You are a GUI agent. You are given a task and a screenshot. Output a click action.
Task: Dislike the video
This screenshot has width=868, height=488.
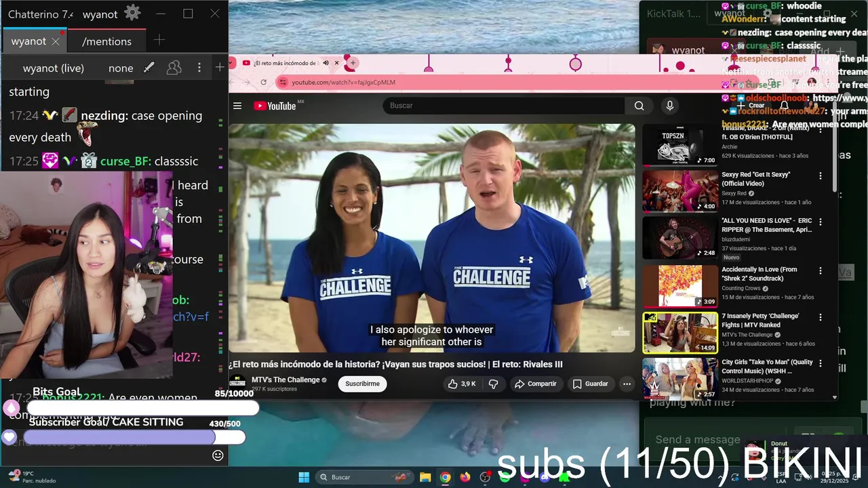[494, 384]
